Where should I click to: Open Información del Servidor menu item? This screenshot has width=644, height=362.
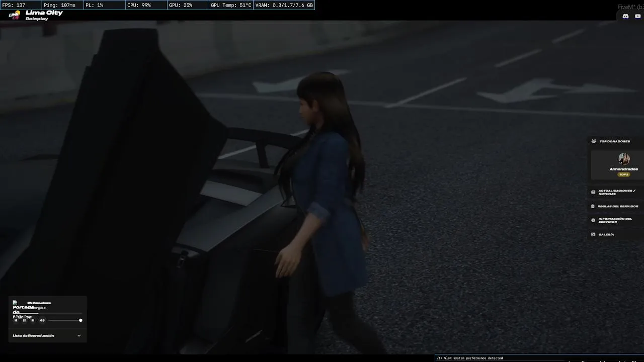[x=616, y=220]
